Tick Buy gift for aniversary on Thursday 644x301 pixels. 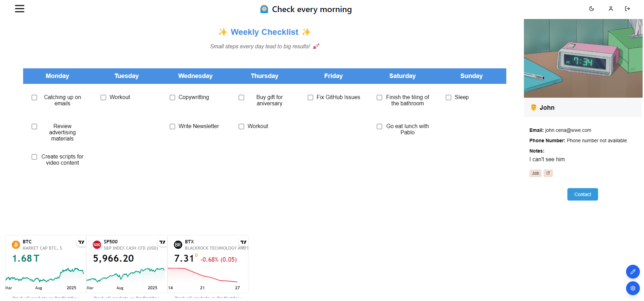241,97
